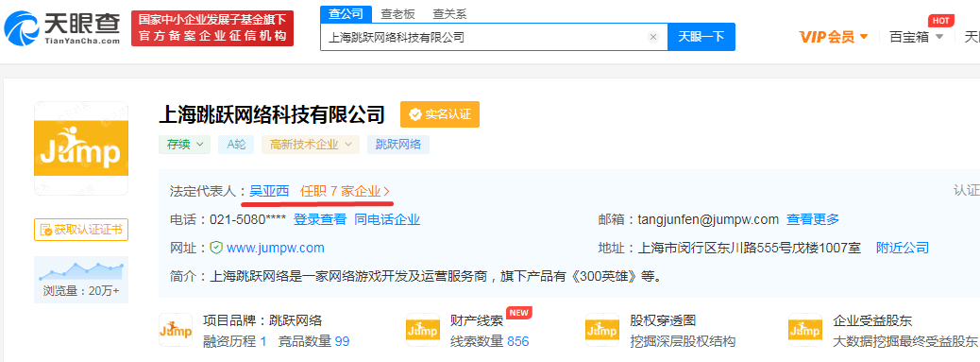This screenshot has width=980, height=362.
Task: Open the 同电话企业 link
Action: coord(387,219)
